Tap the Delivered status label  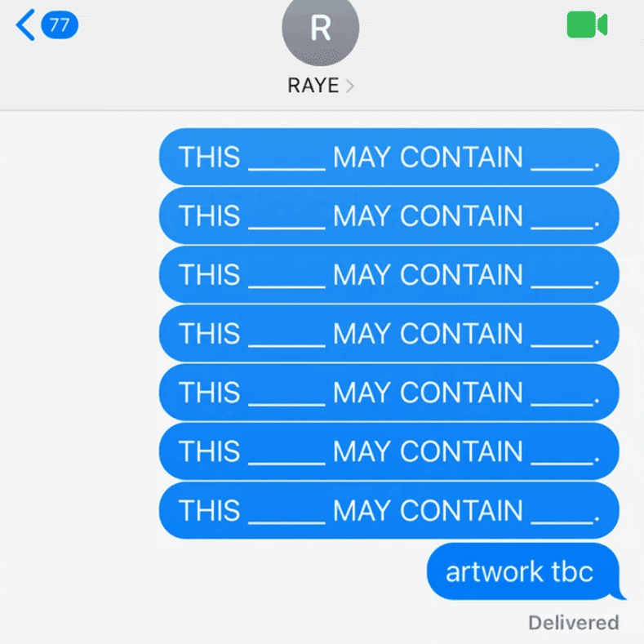573,623
